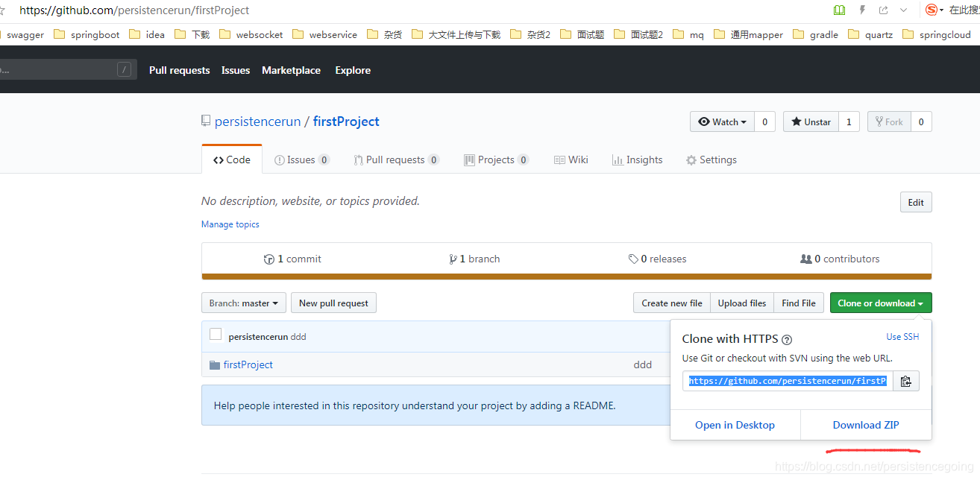Go to Pull requests in top navigation
Viewport: 980px width, 480px height.
pos(180,70)
